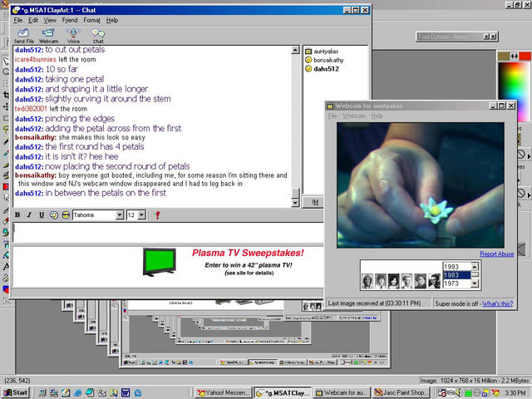Click the red background color swatch in Paint Shop

tap(525, 56)
